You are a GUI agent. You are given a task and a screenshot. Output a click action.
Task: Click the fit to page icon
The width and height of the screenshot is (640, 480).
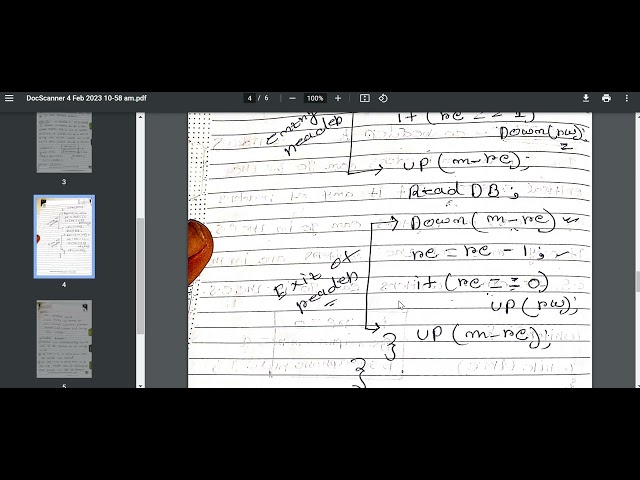pos(364,98)
